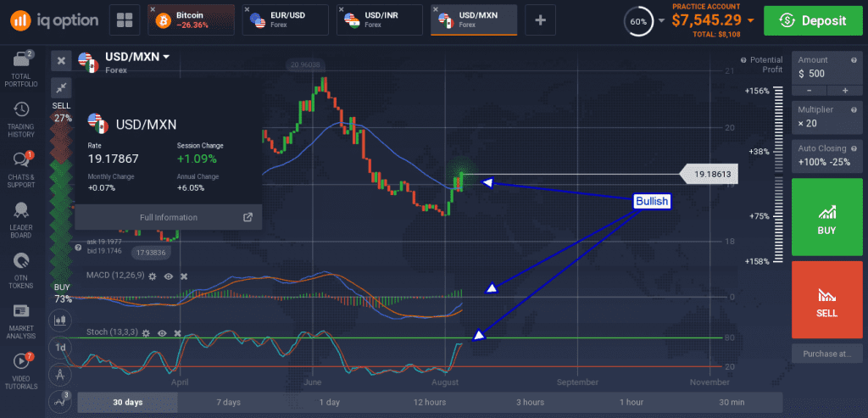Remove the MACD indicator
868x418 pixels.
click(x=184, y=276)
